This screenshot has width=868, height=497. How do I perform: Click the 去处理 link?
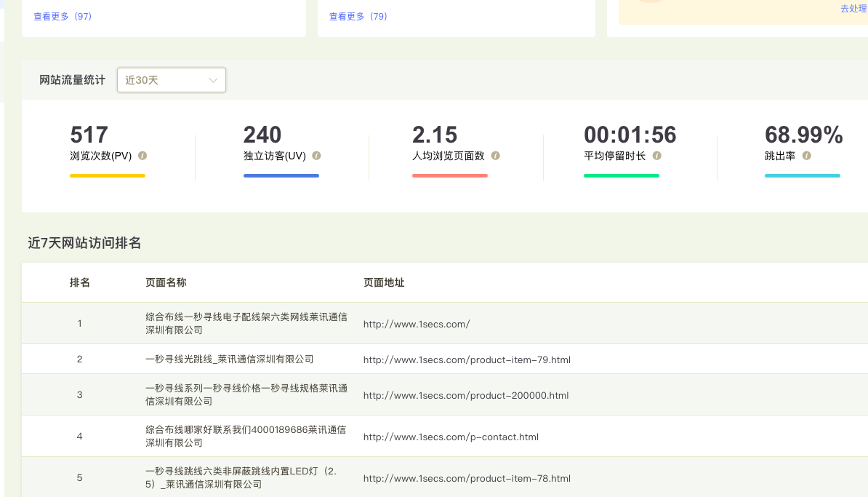[x=853, y=9]
